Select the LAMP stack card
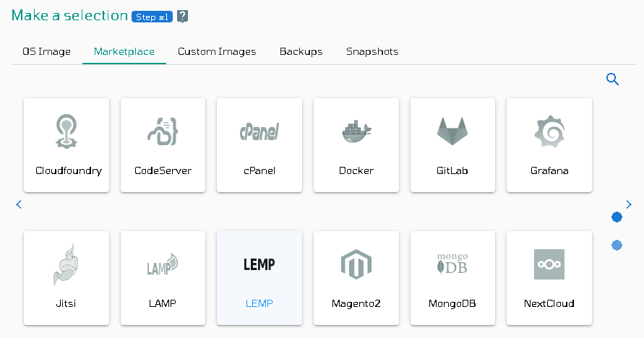This screenshot has width=644, height=338. 163,278
